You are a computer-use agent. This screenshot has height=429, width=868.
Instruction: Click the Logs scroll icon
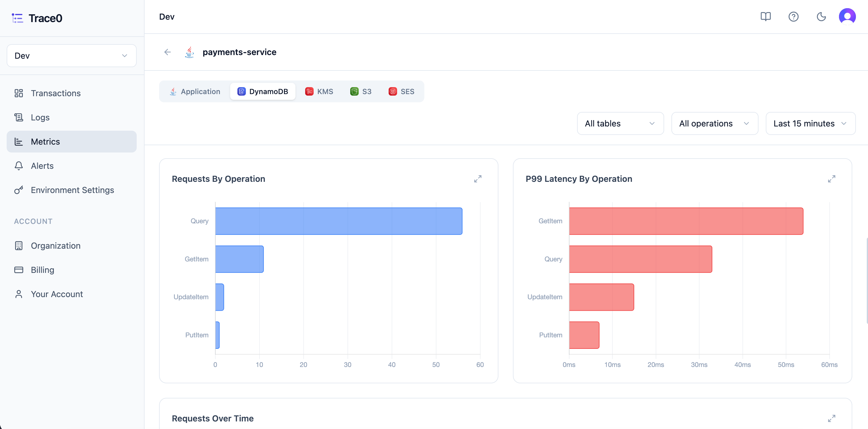pos(18,117)
